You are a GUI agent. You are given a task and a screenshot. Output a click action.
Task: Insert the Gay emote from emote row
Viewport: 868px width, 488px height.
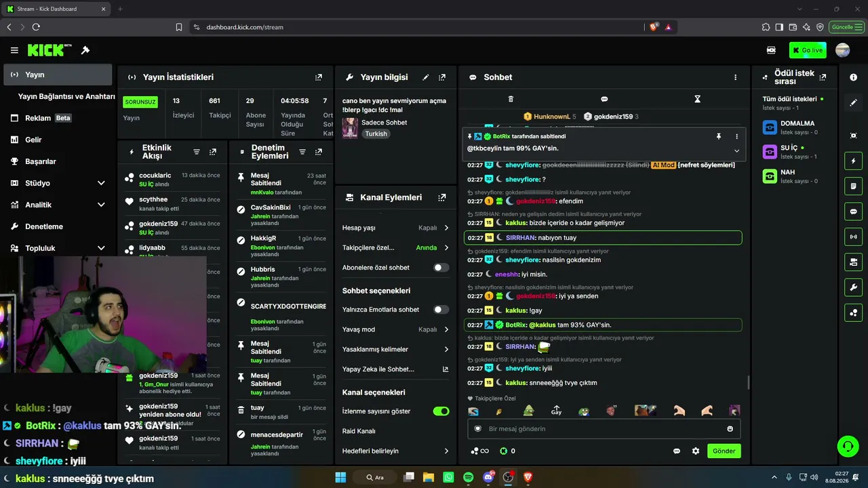556,411
